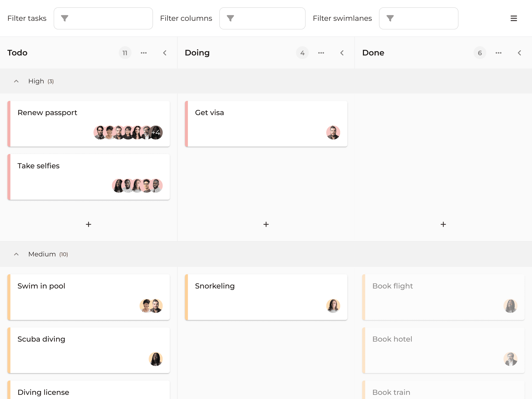
Task: Open the board hamburger menu
Action: 514,18
